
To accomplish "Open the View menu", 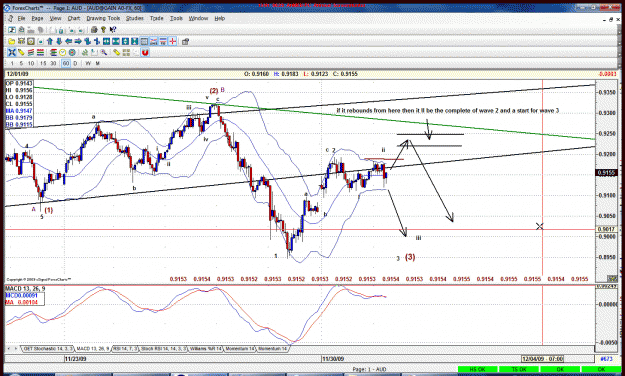I will (55, 18).
